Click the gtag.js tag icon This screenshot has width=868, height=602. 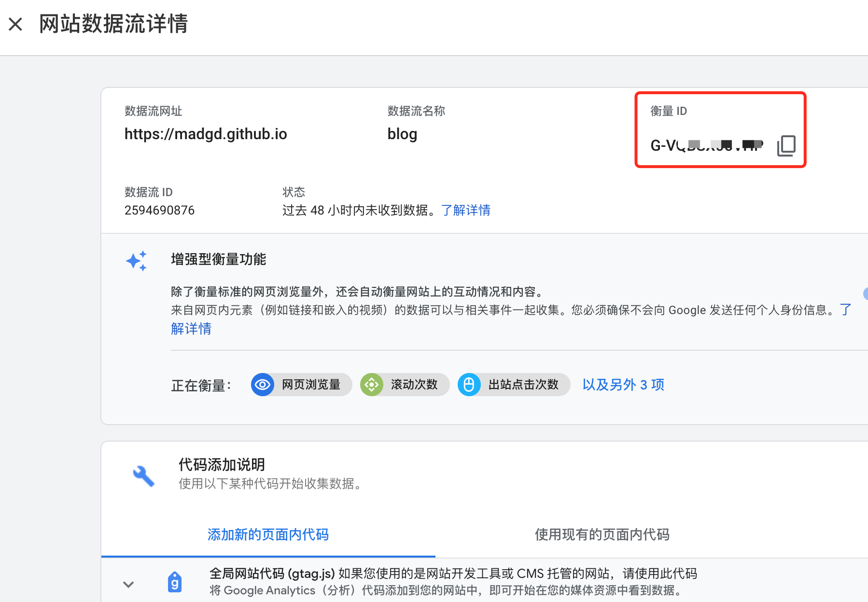175,582
